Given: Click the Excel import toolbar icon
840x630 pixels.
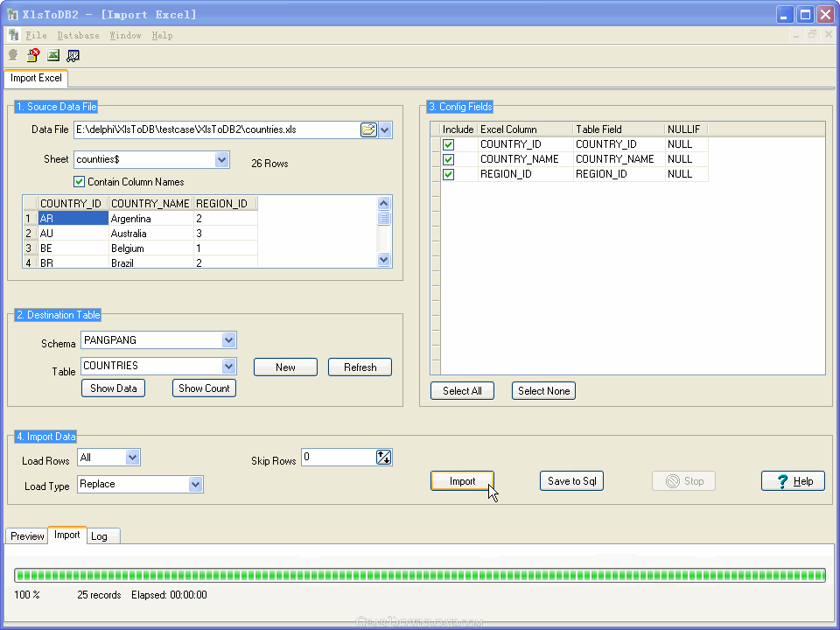Looking at the screenshot, I should (x=53, y=54).
